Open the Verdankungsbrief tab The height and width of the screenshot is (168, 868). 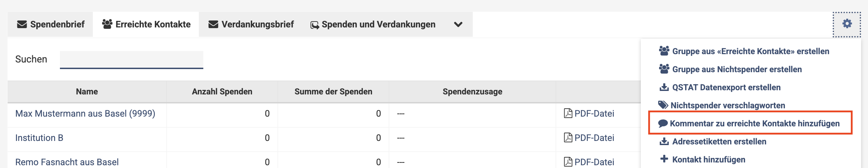(x=251, y=25)
